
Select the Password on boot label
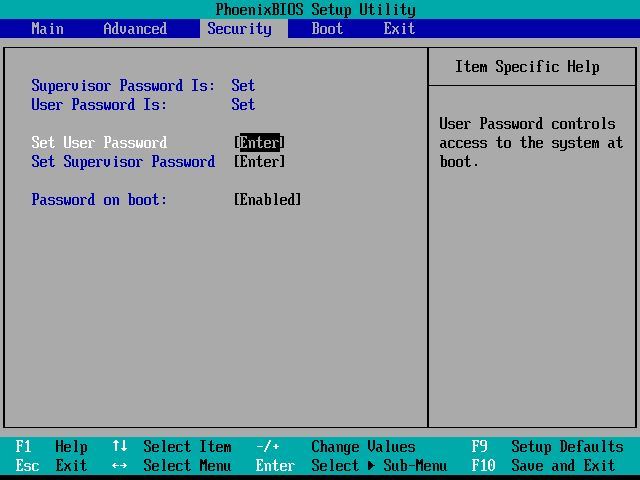(99, 200)
